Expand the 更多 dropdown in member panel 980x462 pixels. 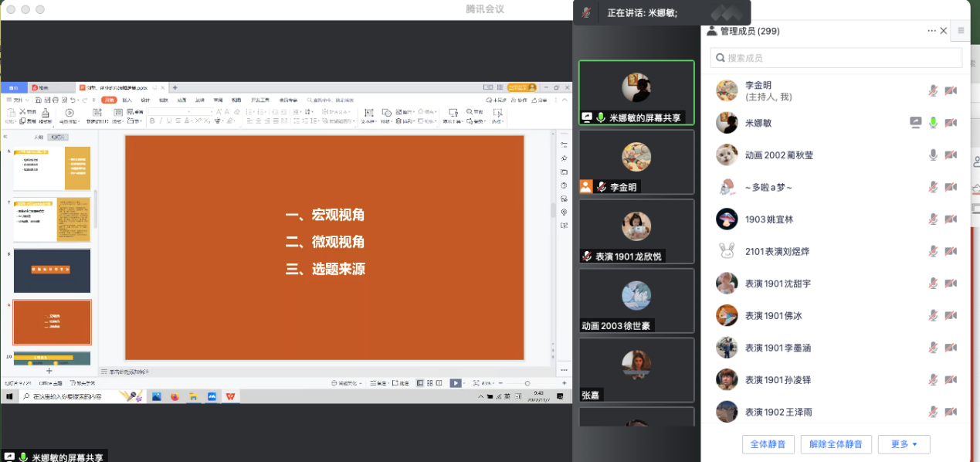pos(904,444)
